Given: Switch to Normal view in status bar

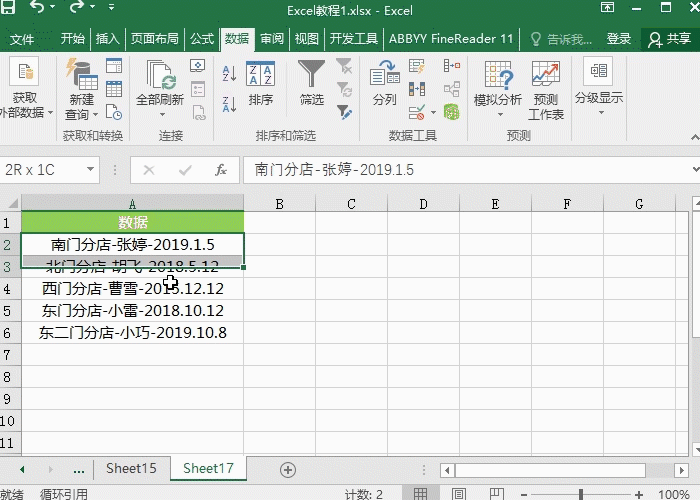Looking at the screenshot, I should (x=420, y=493).
